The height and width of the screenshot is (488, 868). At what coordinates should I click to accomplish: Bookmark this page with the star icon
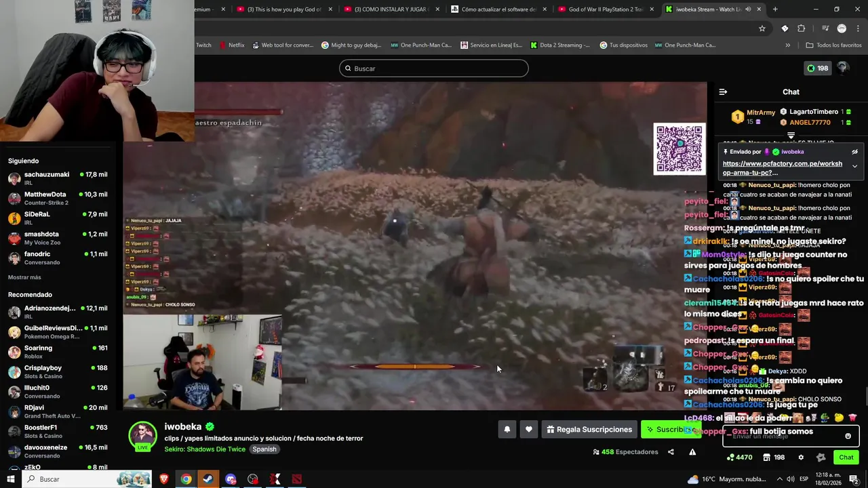pyautogui.click(x=762, y=28)
